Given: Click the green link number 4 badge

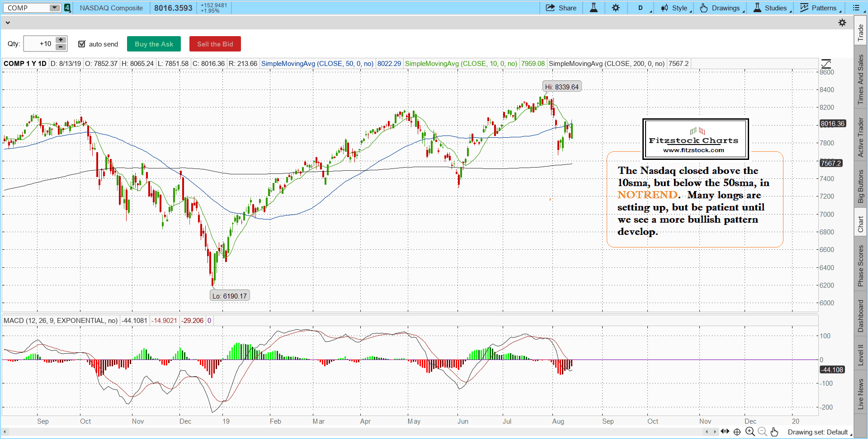Looking at the screenshot, I should click(67, 8).
